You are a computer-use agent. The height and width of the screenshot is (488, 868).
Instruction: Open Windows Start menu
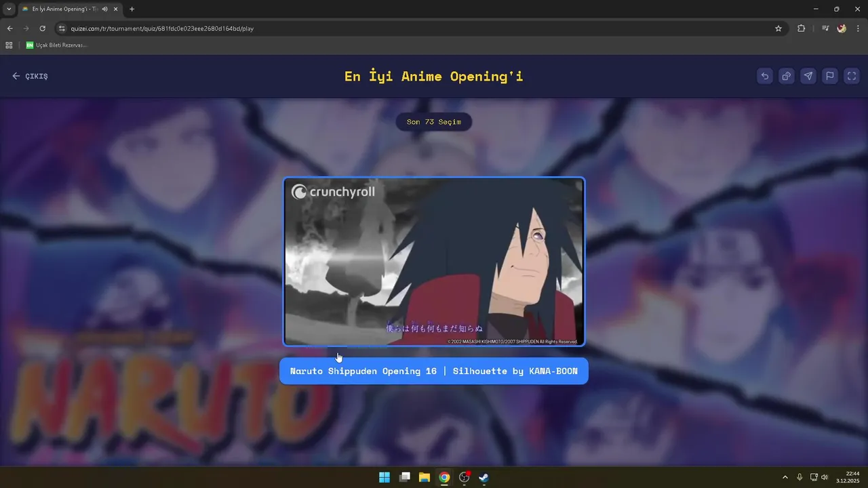(x=384, y=477)
